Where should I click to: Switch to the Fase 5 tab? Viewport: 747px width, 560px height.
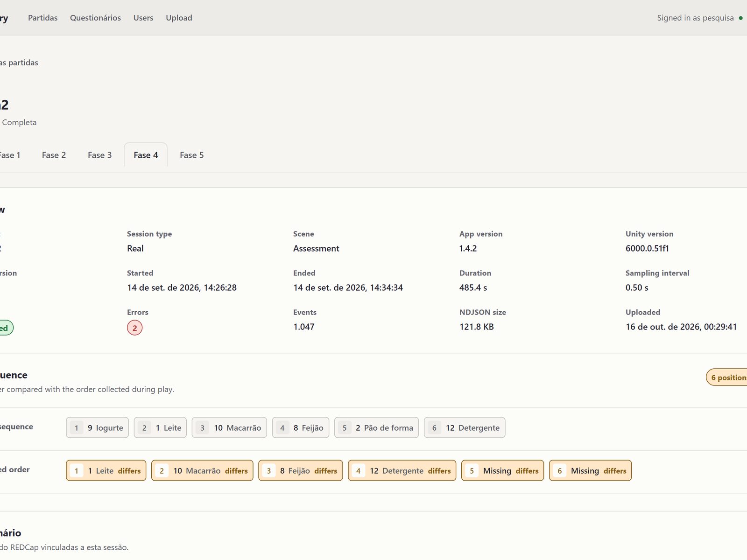coord(191,155)
